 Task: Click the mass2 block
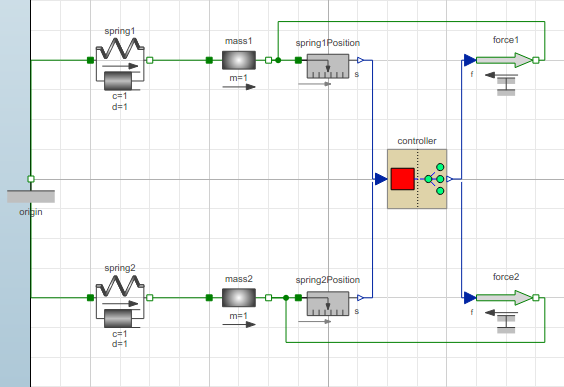coord(239,297)
